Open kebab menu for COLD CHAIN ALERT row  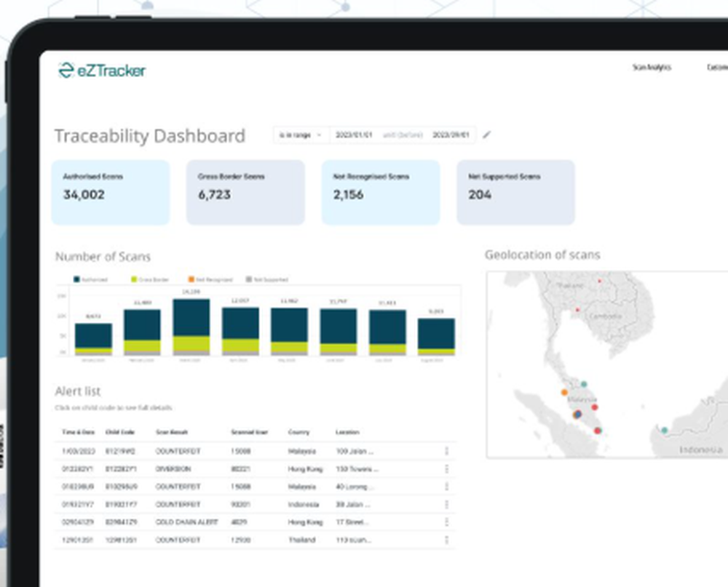pos(447,522)
